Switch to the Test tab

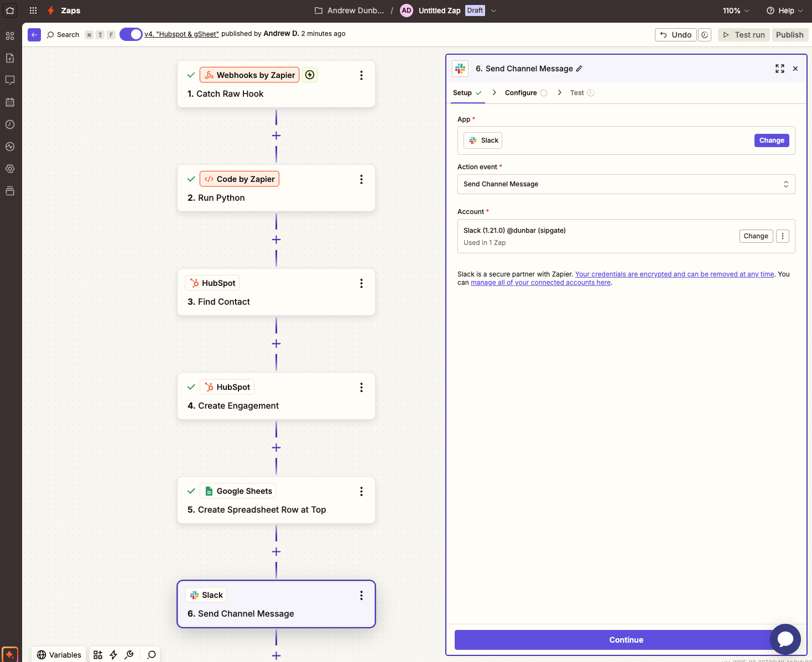(x=582, y=93)
